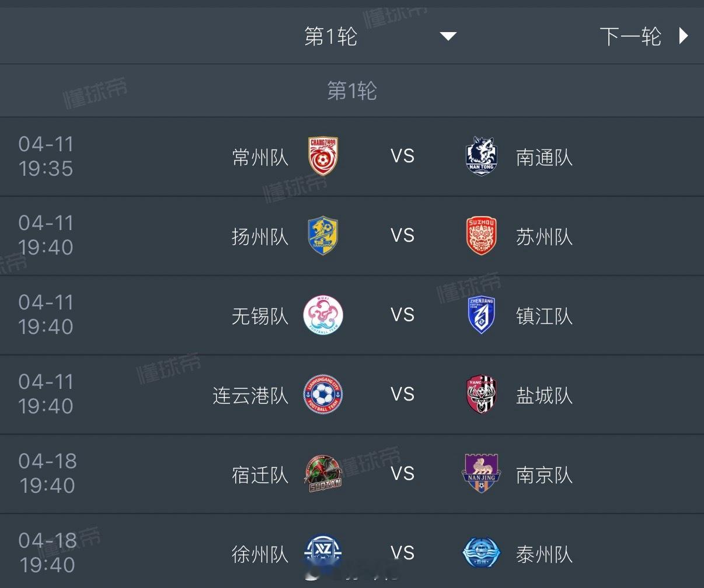Click the Nanjing purple shield badge
Screen dimensions: 704x588
[481, 474]
